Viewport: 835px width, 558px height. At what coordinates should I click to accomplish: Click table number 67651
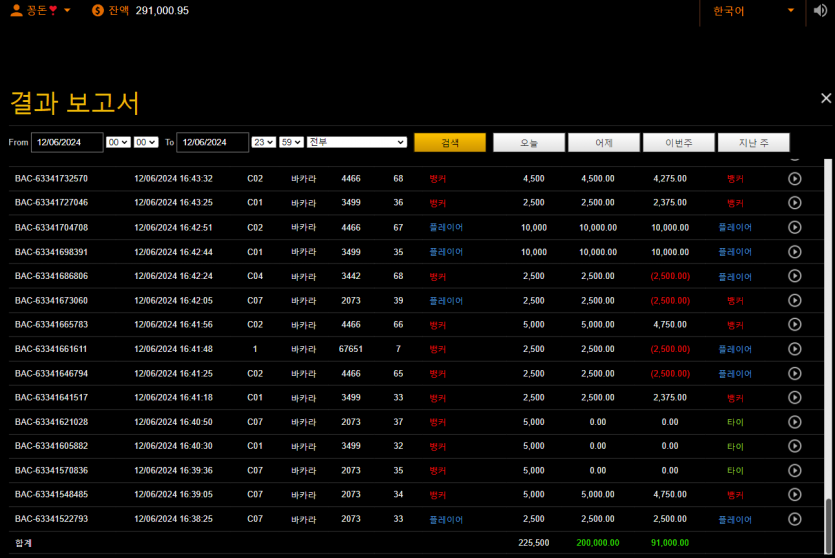point(350,349)
